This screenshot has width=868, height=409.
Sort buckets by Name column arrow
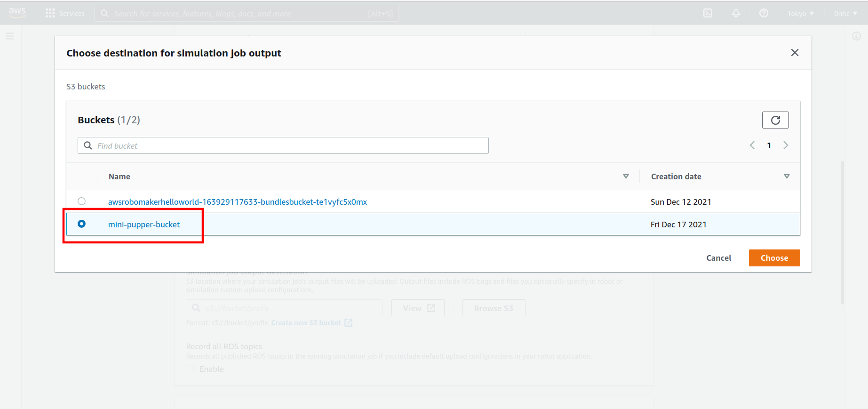coord(626,176)
